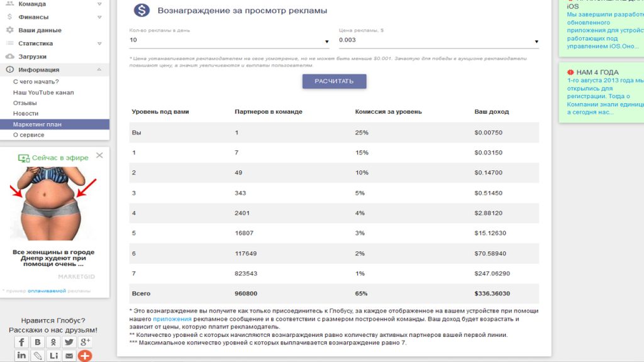Open the 'Маркетинг план' menu item

coord(55,124)
